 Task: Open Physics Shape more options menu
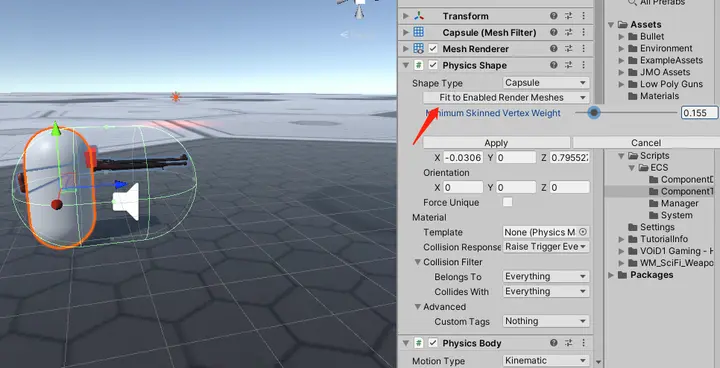coord(584,65)
